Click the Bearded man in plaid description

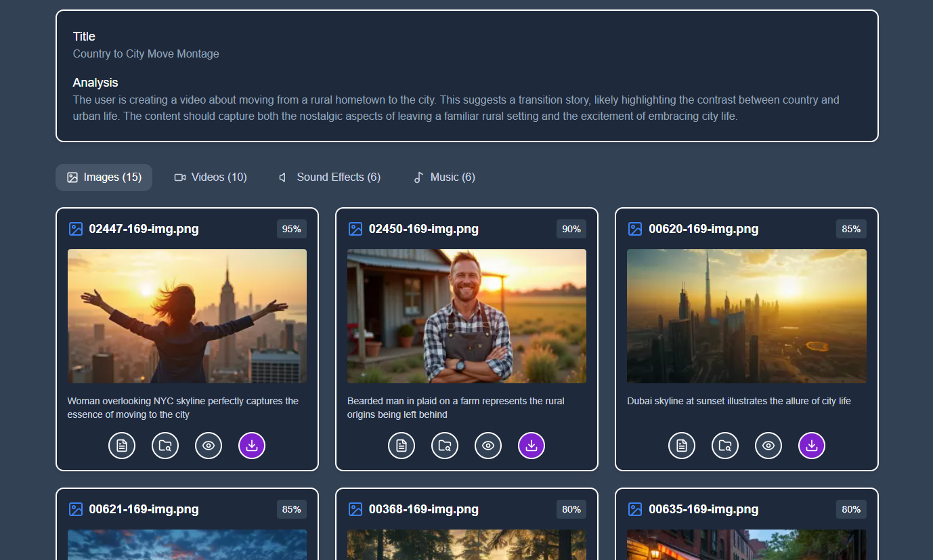click(x=456, y=408)
